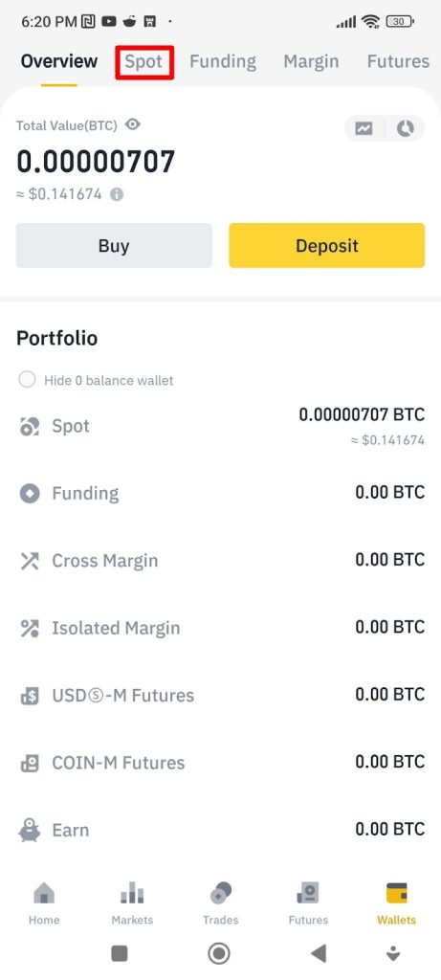441x980 pixels.
Task: Switch to the Funding tab
Action: point(223,61)
